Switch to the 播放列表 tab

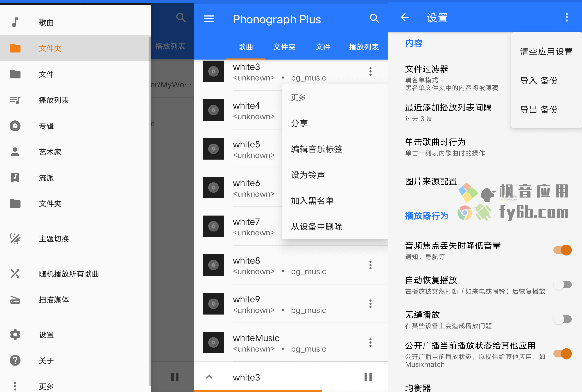coord(364,47)
